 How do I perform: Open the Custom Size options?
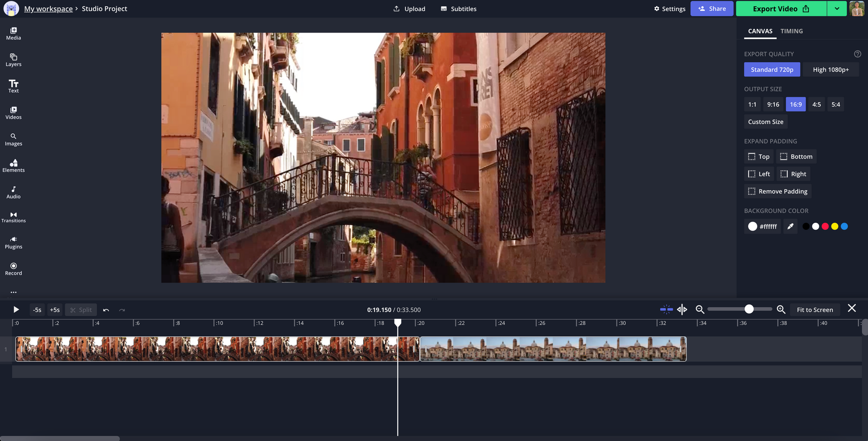765,122
